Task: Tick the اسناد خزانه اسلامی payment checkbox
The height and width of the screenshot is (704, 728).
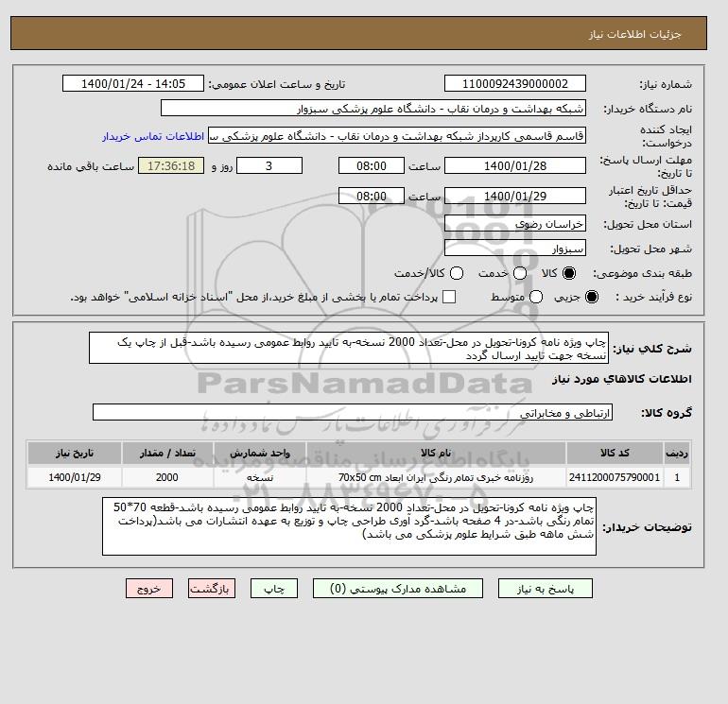Action: click(449, 297)
